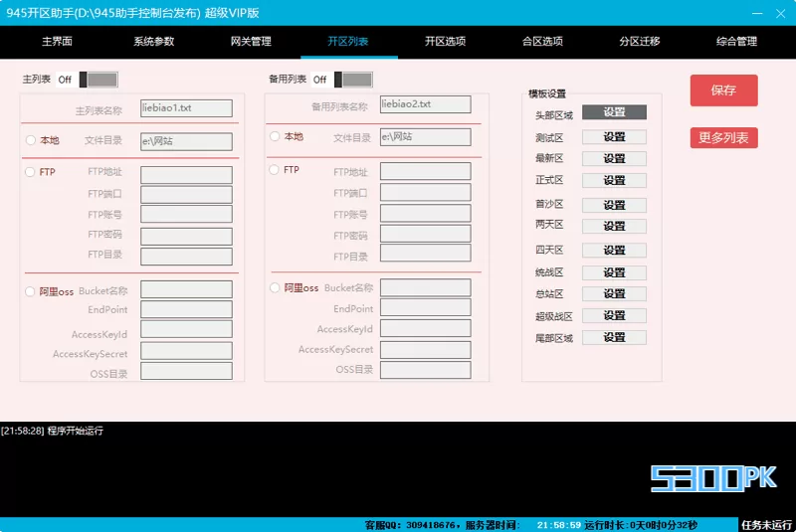Open the 网关管理 tab
This screenshot has height=532, width=796.
(x=251, y=41)
